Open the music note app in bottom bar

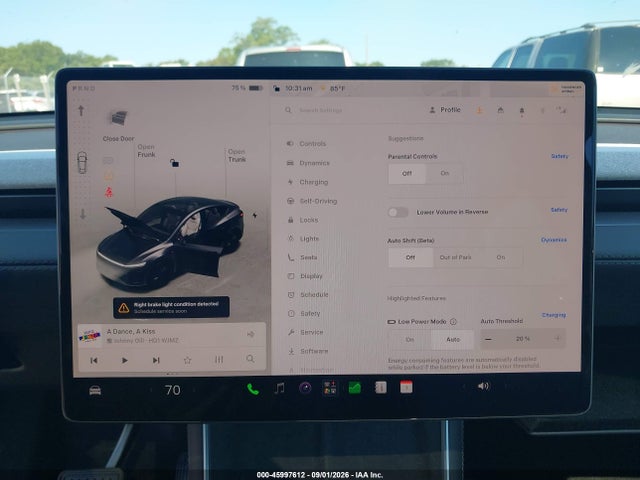(x=280, y=388)
